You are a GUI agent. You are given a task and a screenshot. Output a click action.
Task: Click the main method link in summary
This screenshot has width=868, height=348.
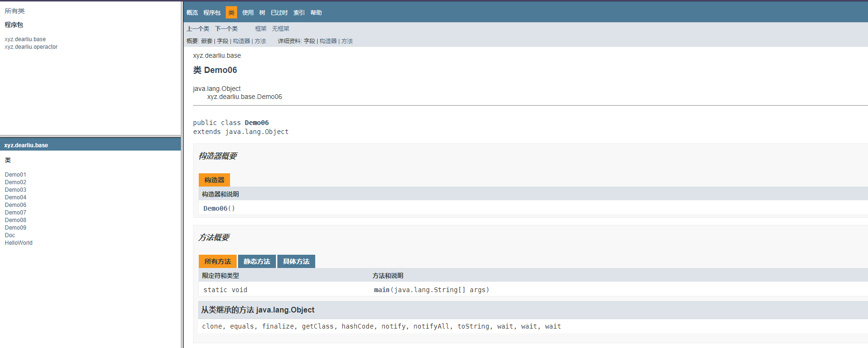381,290
